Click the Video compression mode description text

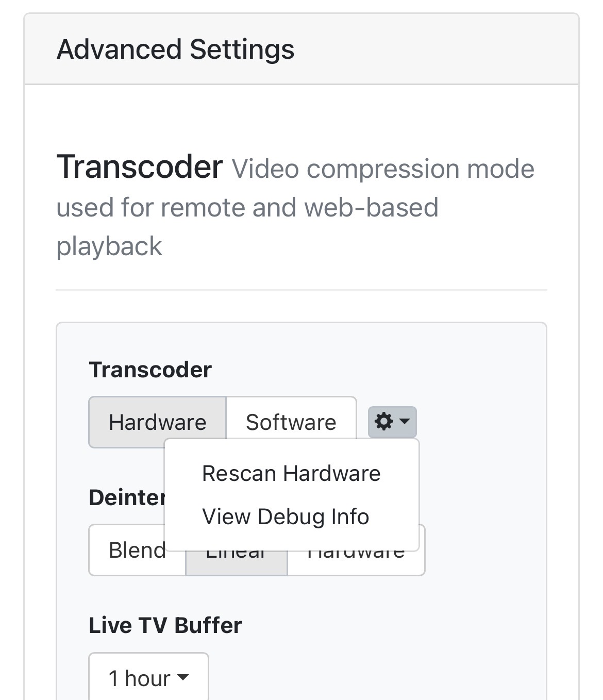pos(382,169)
